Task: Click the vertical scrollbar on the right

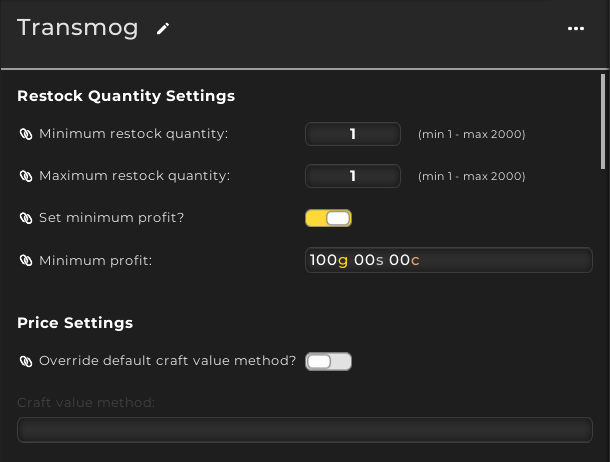Action: click(x=602, y=120)
